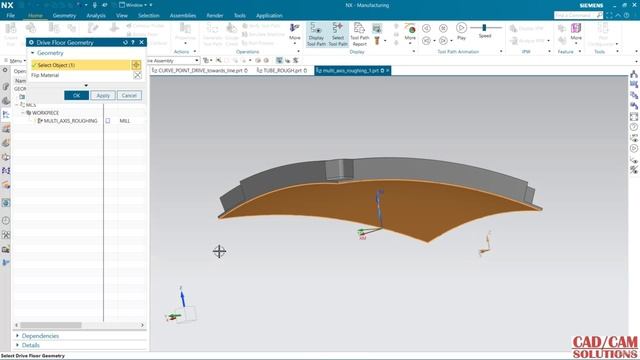Step tool path animation backward
The image size is (640, 360).
point(426,28)
